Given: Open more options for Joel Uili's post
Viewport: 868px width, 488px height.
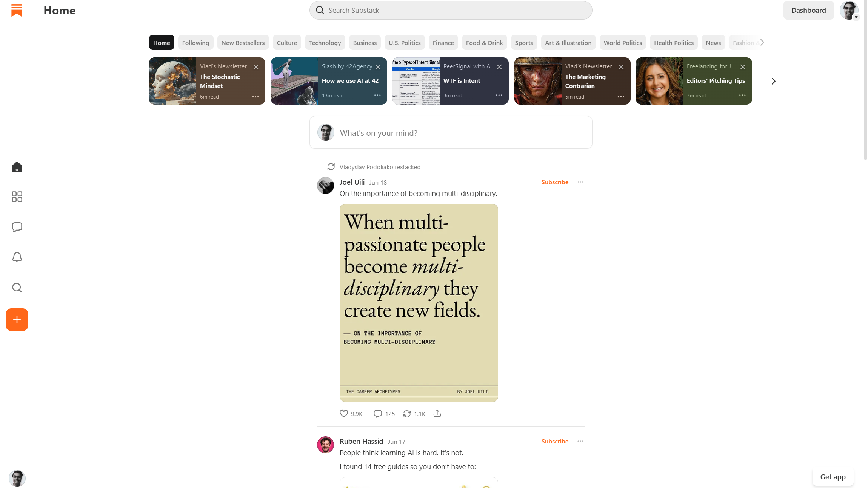Looking at the screenshot, I should pyautogui.click(x=580, y=182).
